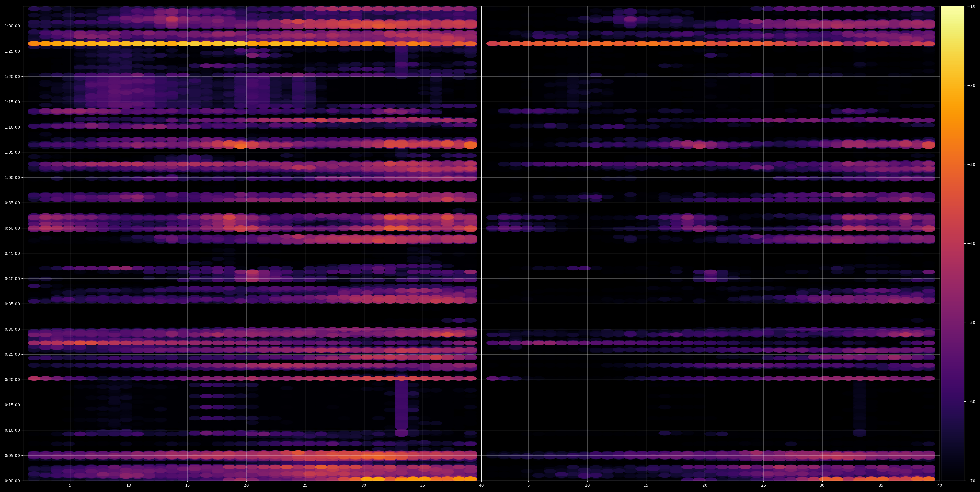Click the 1:05:00 y-axis tick label
The width and height of the screenshot is (980, 492).
[x=12, y=152]
